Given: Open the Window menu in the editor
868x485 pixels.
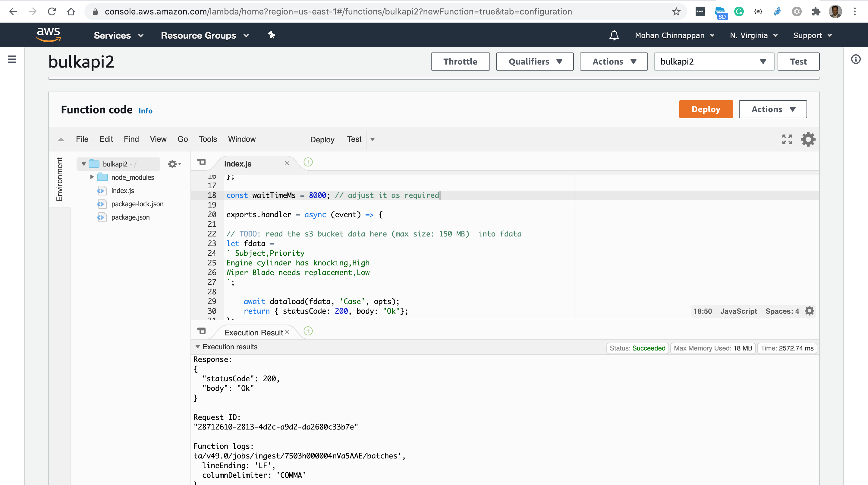Looking at the screenshot, I should pyautogui.click(x=242, y=139).
